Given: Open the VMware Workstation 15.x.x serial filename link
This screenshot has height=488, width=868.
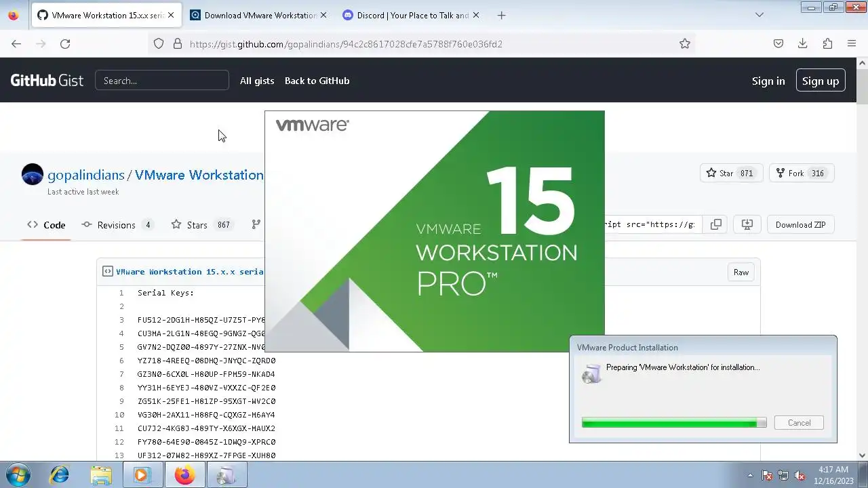Looking at the screenshot, I should 190,272.
